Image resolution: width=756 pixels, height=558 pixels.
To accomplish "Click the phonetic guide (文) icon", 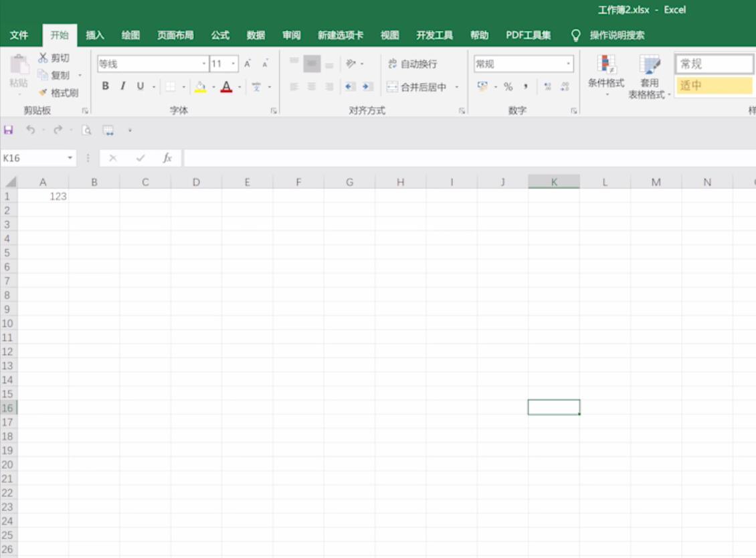I will 256,87.
